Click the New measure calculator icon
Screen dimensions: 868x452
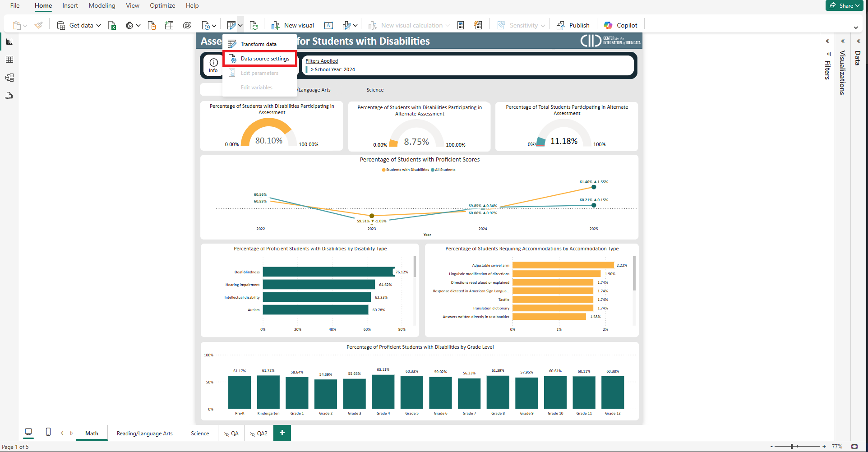(461, 26)
